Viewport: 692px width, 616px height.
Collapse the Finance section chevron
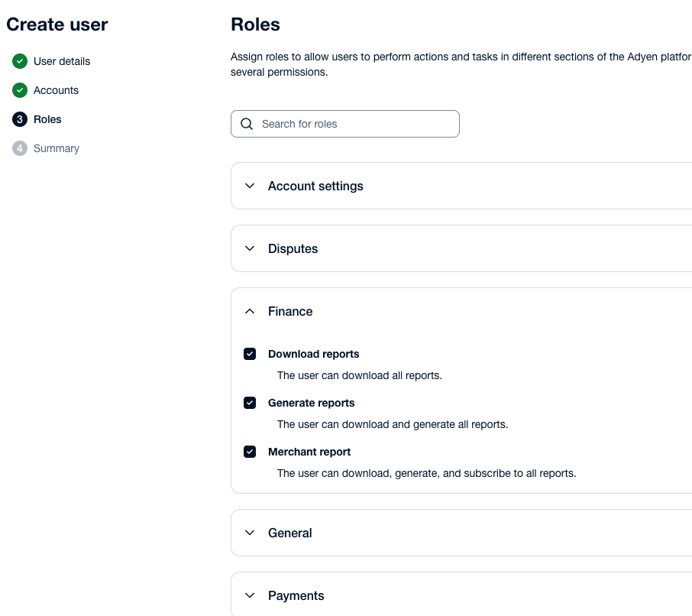pyautogui.click(x=250, y=311)
